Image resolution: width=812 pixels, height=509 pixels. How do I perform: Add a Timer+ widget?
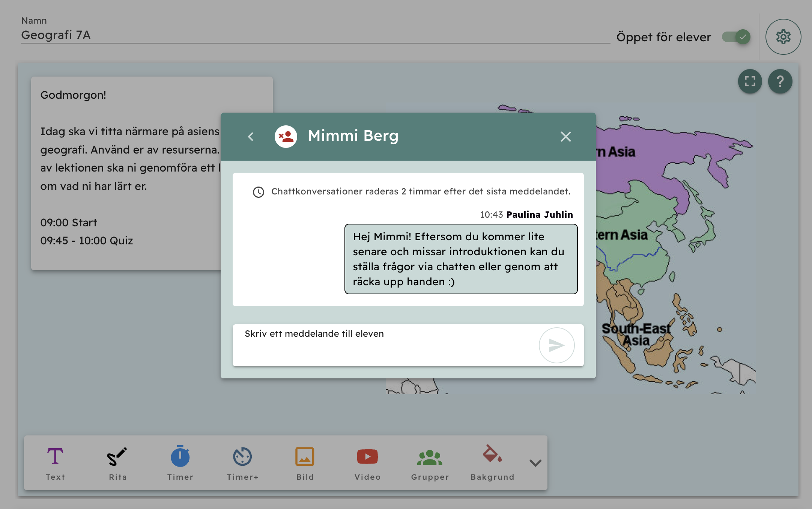click(x=242, y=463)
